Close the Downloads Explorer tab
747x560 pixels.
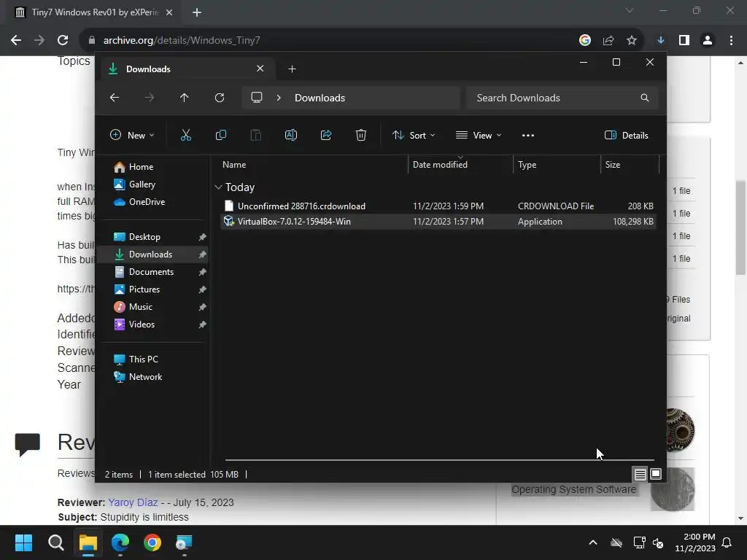(x=260, y=69)
